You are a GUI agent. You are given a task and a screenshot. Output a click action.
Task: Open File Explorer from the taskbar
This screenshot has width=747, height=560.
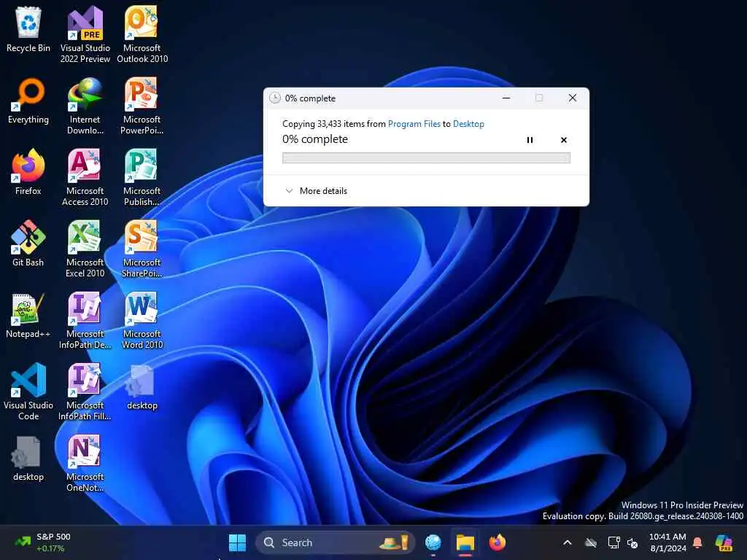coord(465,542)
